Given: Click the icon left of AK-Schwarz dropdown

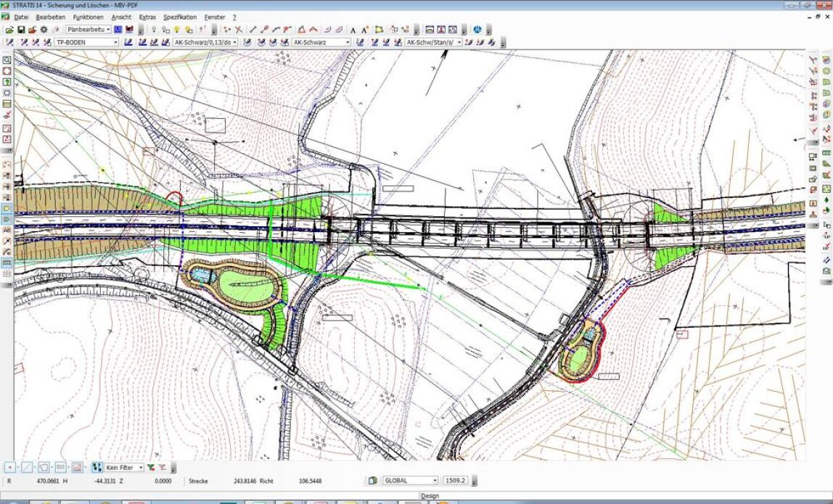Looking at the screenshot, I should tap(284, 42).
